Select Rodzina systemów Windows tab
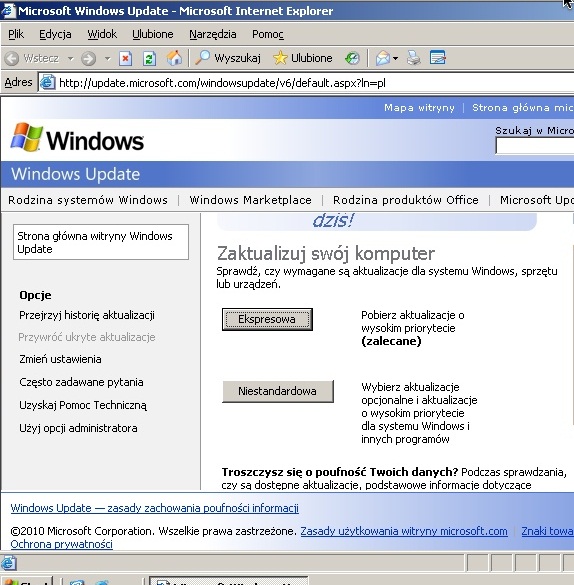The image size is (574, 585). click(88, 200)
